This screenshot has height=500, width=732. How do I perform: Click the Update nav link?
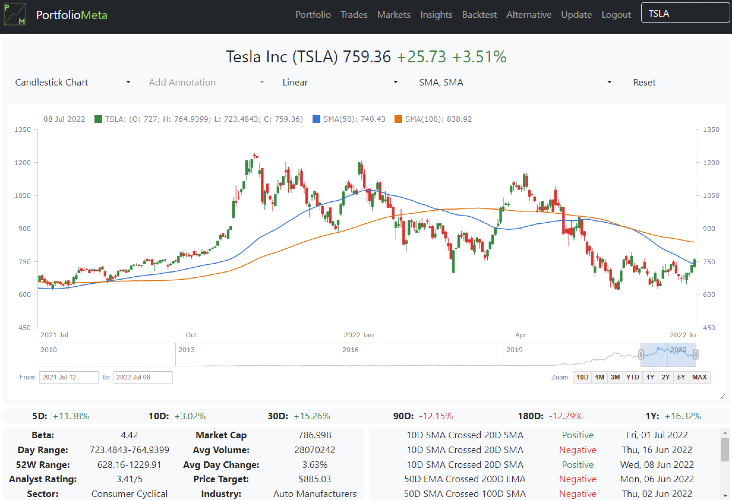[576, 14]
